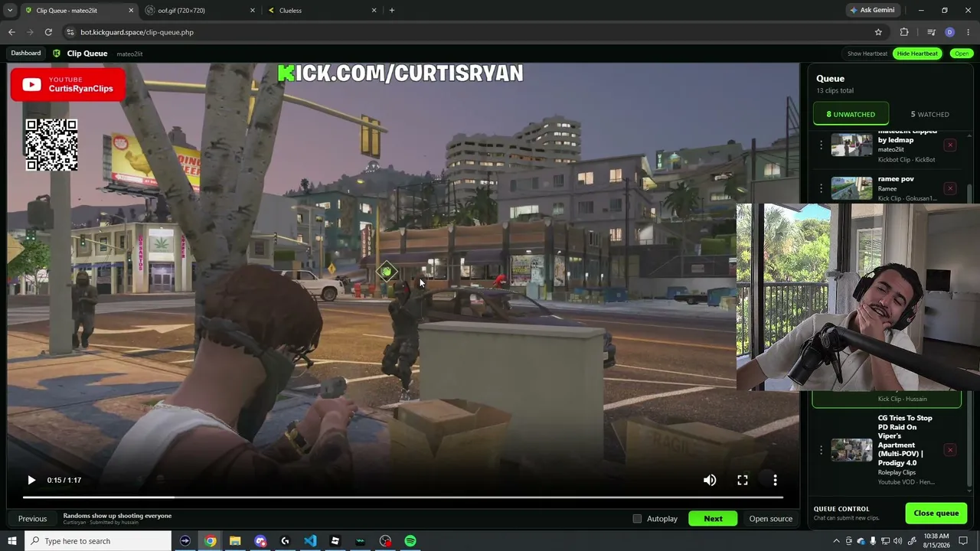
Task: Open options for the 'ramee pov' clip
Action: [x=822, y=188]
